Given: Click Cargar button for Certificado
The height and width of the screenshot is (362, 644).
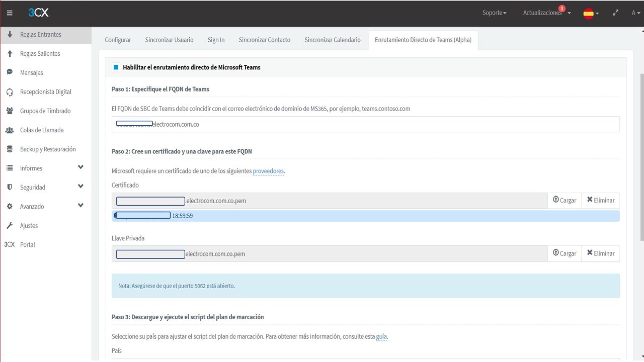Looking at the screenshot, I should pos(564,200).
